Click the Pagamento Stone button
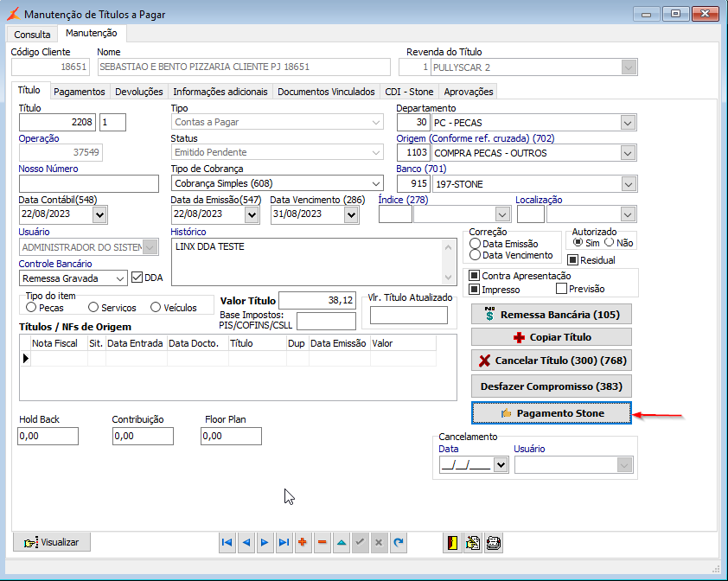The height and width of the screenshot is (581, 728). pyautogui.click(x=551, y=413)
